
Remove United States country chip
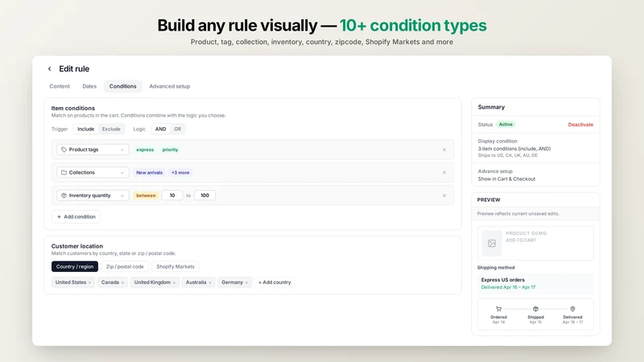click(x=89, y=283)
